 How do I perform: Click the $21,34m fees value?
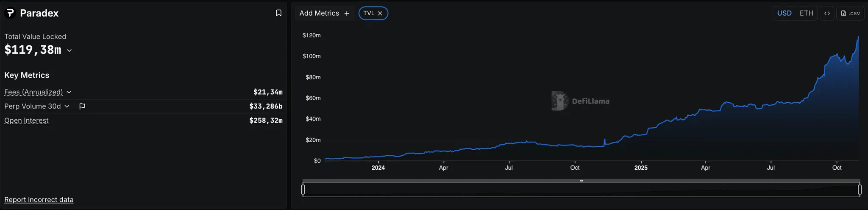tap(268, 92)
